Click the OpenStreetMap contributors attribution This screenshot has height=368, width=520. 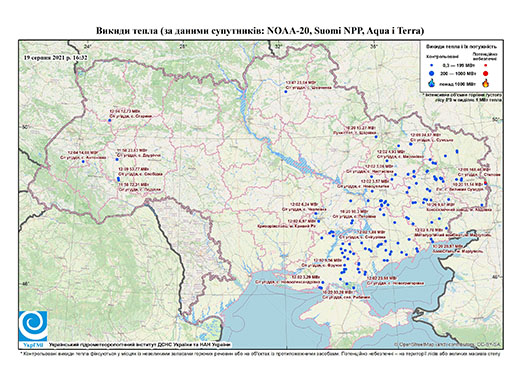pyautogui.click(x=448, y=344)
